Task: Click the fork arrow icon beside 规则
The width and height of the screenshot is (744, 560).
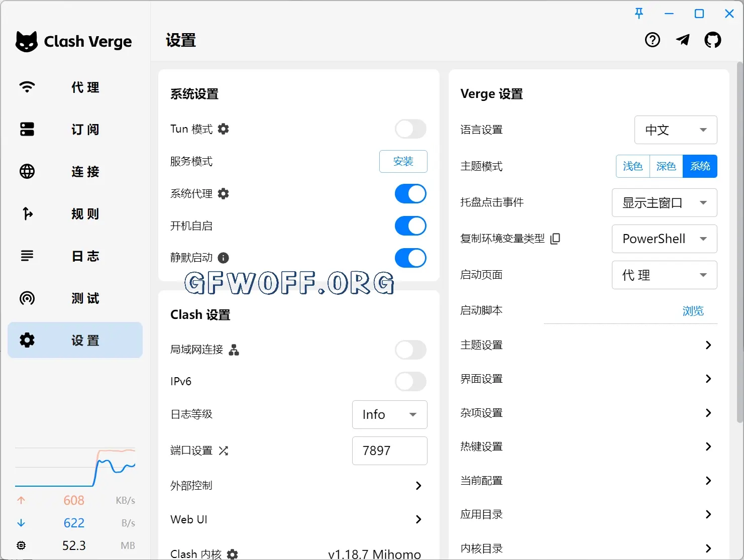Action: click(x=27, y=213)
